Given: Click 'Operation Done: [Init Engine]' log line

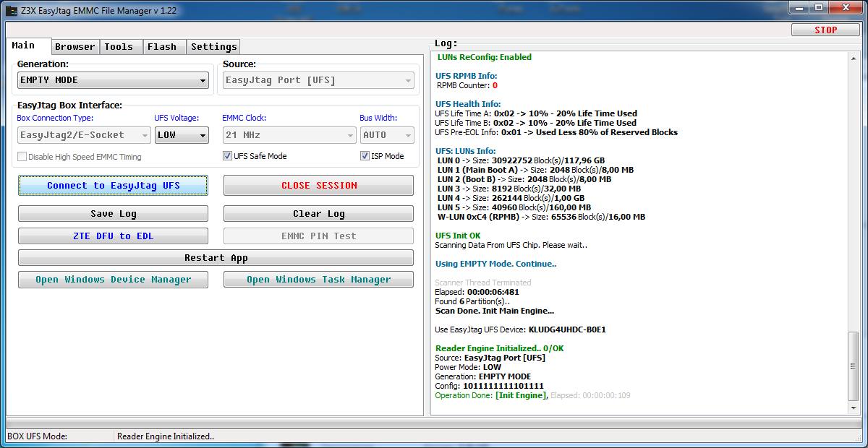Looking at the screenshot, I should click(x=533, y=395).
